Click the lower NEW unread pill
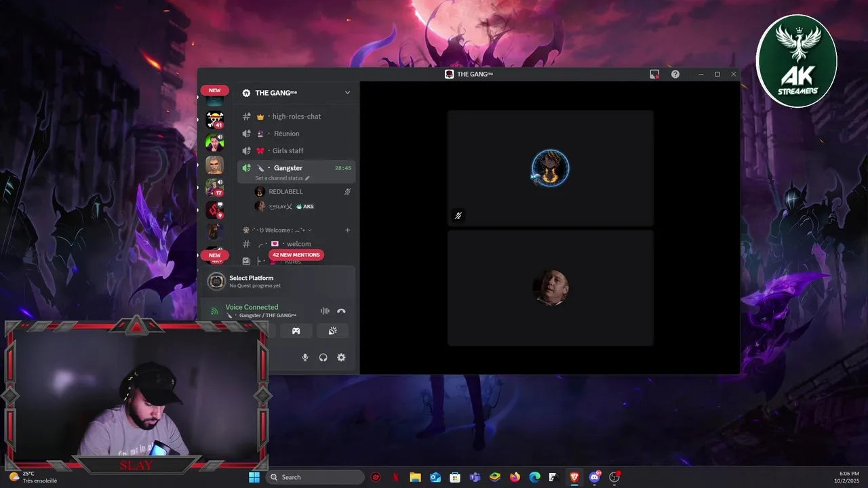This screenshot has height=488, width=868. click(214, 256)
